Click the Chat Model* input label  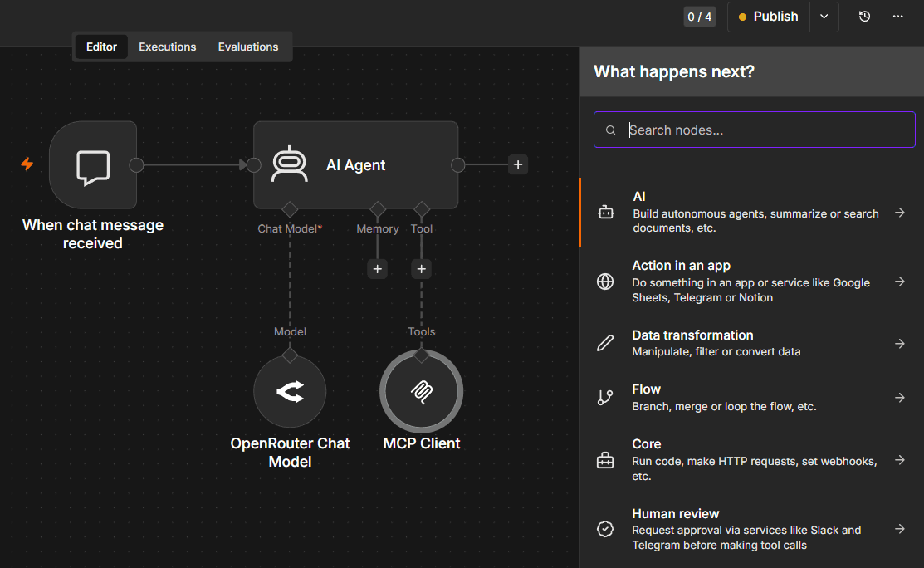pos(290,228)
